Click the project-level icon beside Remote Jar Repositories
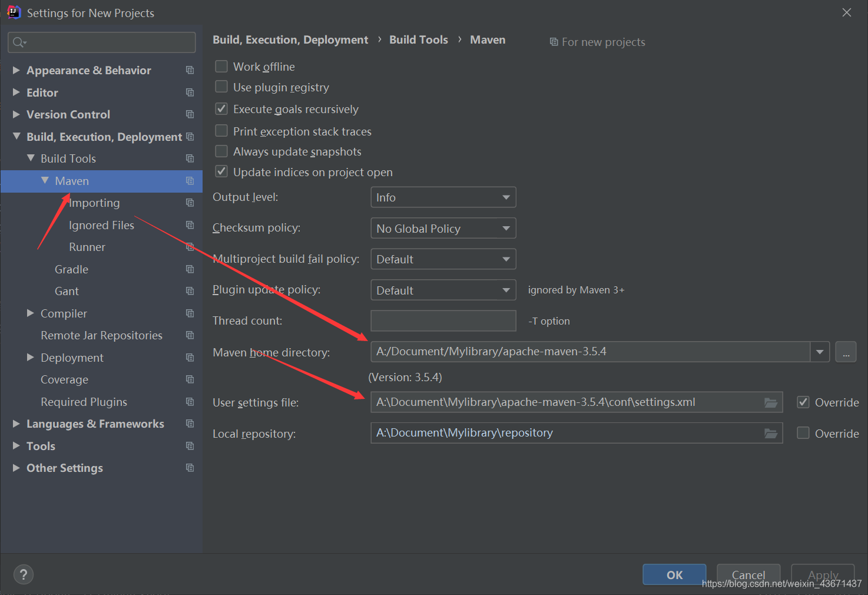The image size is (868, 595). (190, 335)
